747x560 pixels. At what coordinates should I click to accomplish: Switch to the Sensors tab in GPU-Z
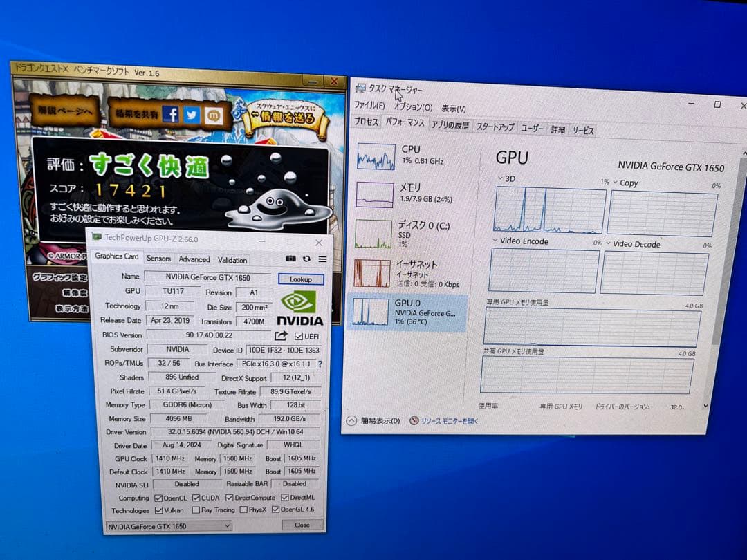pyautogui.click(x=158, y=258)
